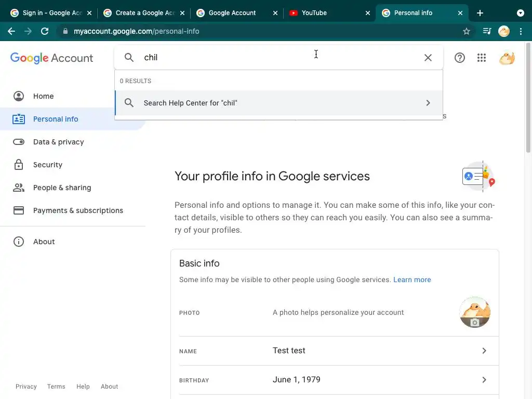Image resolution: width=532 pixels, height=399 pixels.
Task: Reload the page using the refresh icon
Action: pyautogui.click(x=45, y=31)
